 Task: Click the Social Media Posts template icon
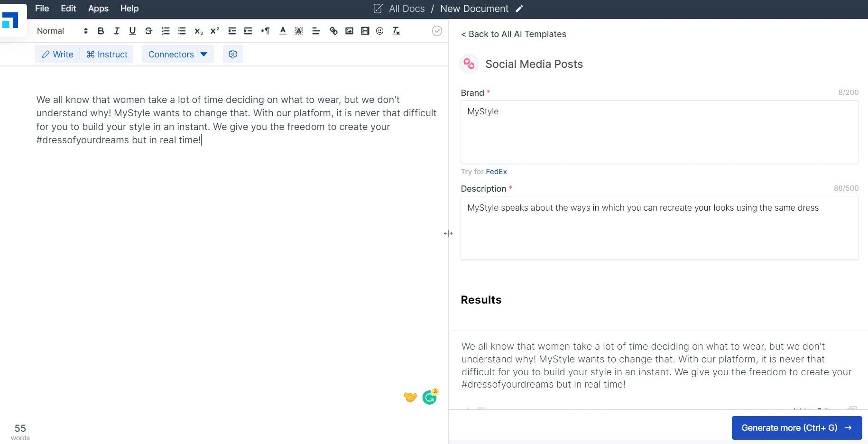click(469, 64)
